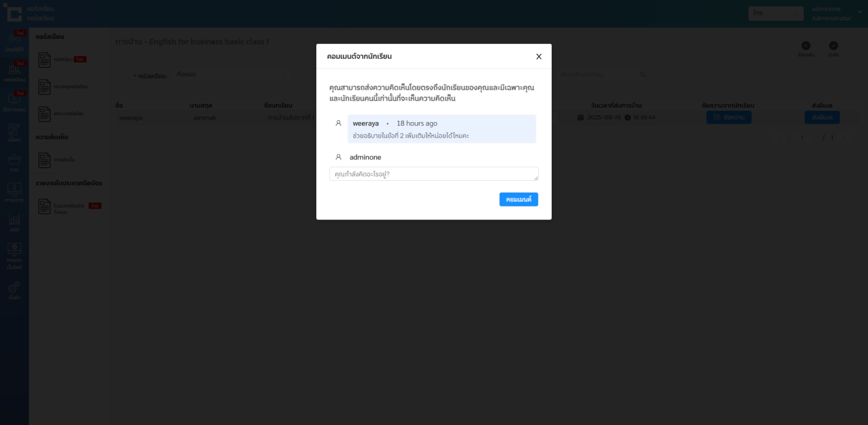Go to next page in pagination
Screen dimensions: 868x425
point(843,138)
